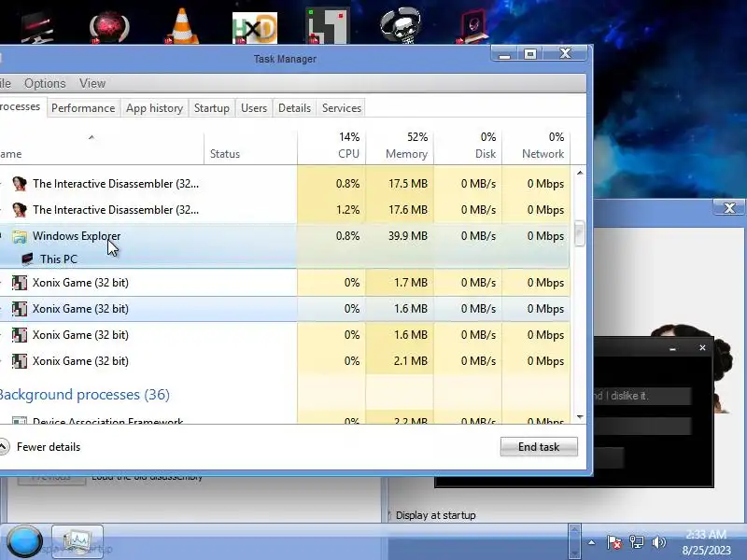Sort by Memory column header
Viewport: 747px width, 560px height.
point(400,146)
